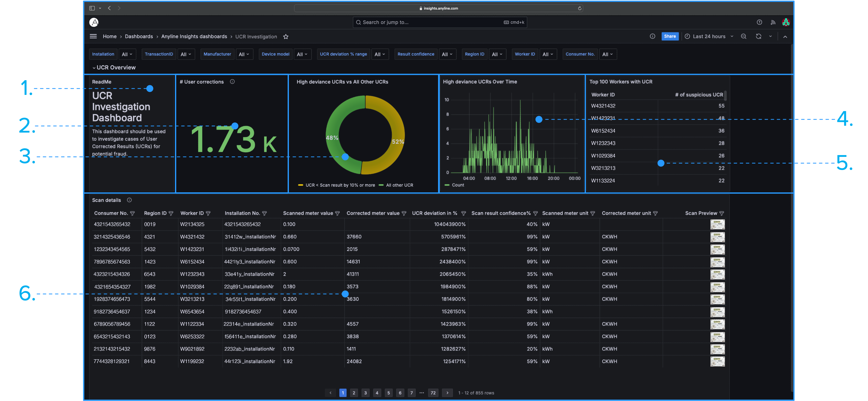Expand the Last 24 hours time picker

click(709, 36)
